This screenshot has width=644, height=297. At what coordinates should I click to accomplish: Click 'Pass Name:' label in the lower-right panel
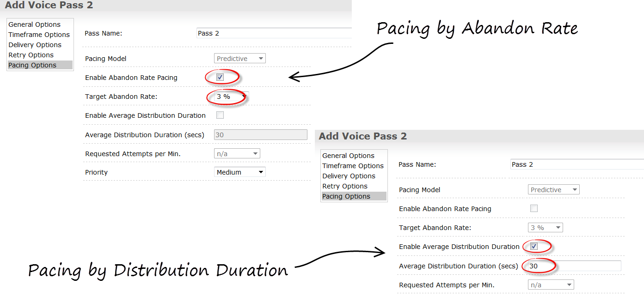tap(417, 164)
